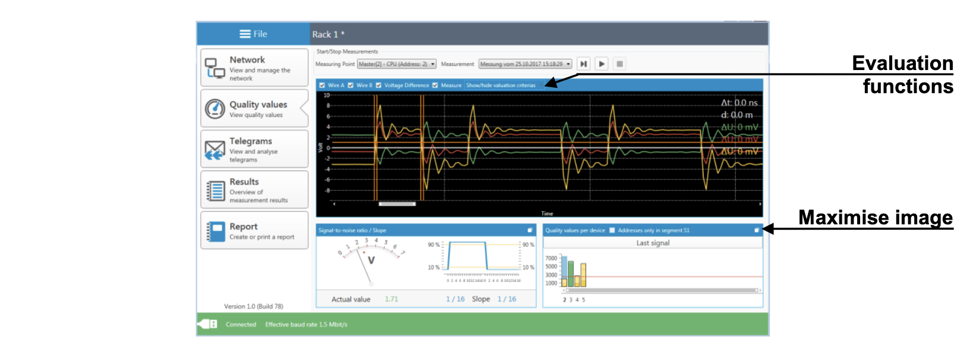Click the single-step measurement button
The height and width of the screenshot is (349, 980).
point(584,64)
